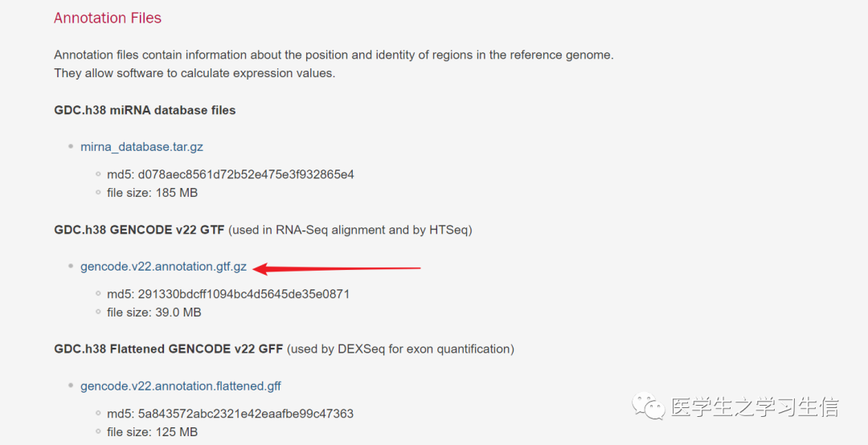Viewport: 868px width, 445px height.
Task: Click the md5 starting with 5a843572
Action: (230, 414)
